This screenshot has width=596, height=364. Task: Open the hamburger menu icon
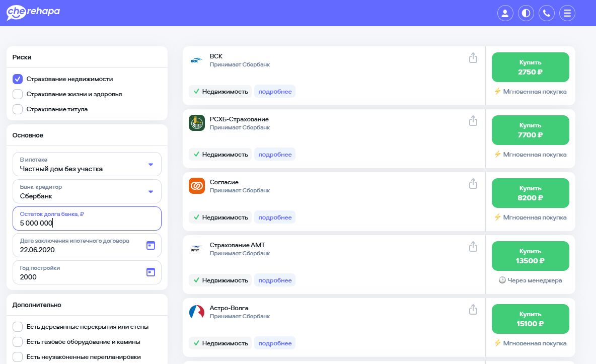tap(567, 13)
